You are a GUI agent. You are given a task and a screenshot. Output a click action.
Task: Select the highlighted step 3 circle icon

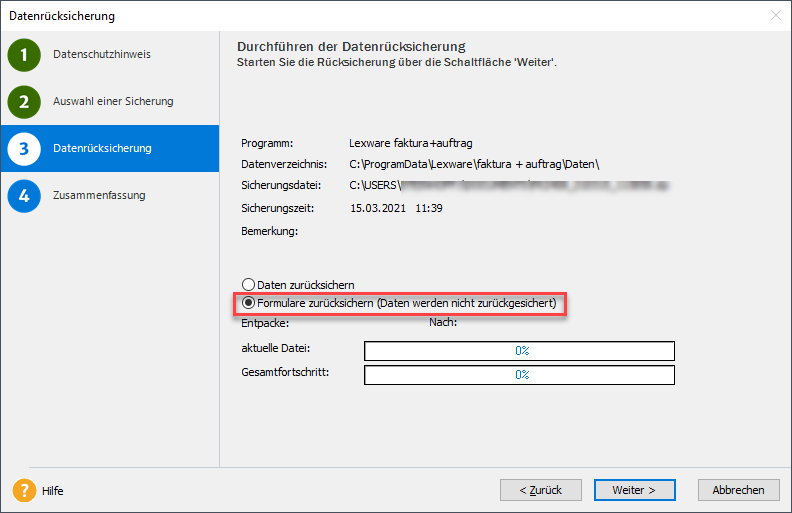24,149
